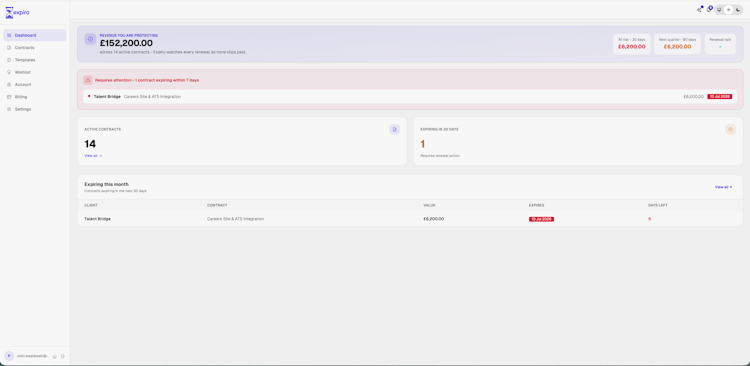Image resolution: width=750 pixels, height=366 pixels.
Task: Click the Active Contracts count 14
Action: tap(90, 144)
